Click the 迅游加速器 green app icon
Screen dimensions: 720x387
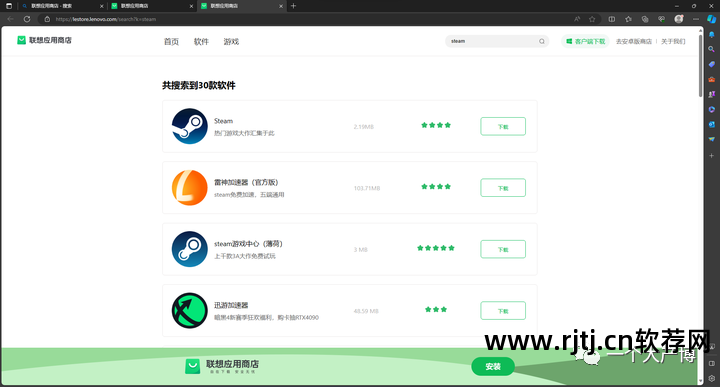[190, 311]
